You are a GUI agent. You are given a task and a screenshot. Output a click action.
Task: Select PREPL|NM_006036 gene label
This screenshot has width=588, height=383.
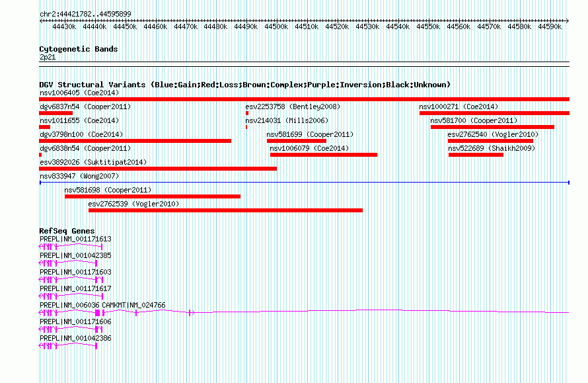click(69, 305)
